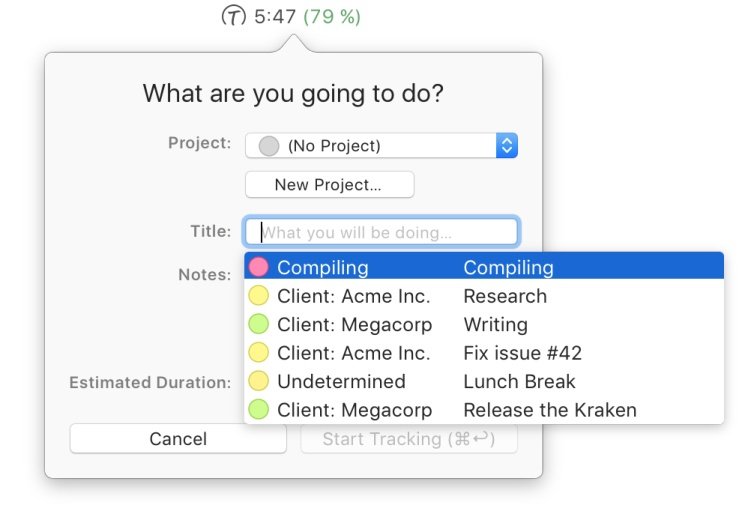Click green circle in Release the Kraken row

pyautogui.click(x=259, y=410)
